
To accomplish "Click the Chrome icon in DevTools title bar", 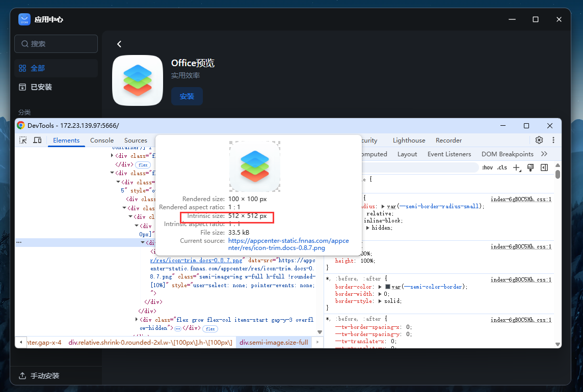I will tap(21, 126).
